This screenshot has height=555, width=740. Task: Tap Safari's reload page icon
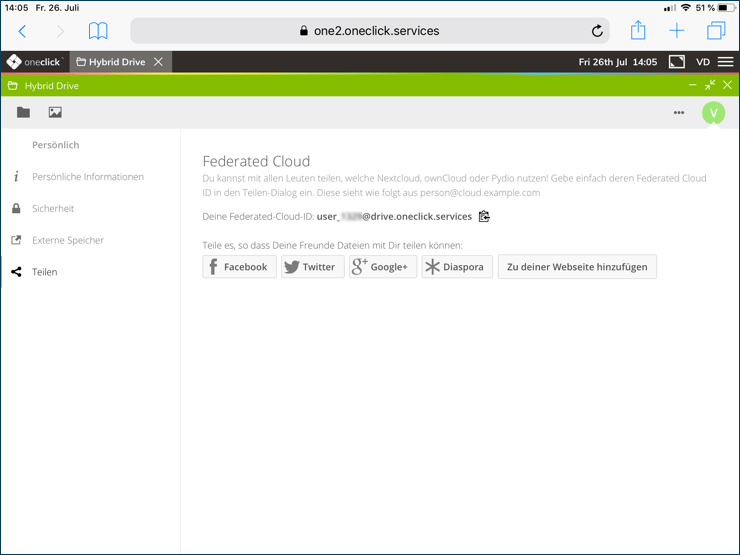coord(597,31)
